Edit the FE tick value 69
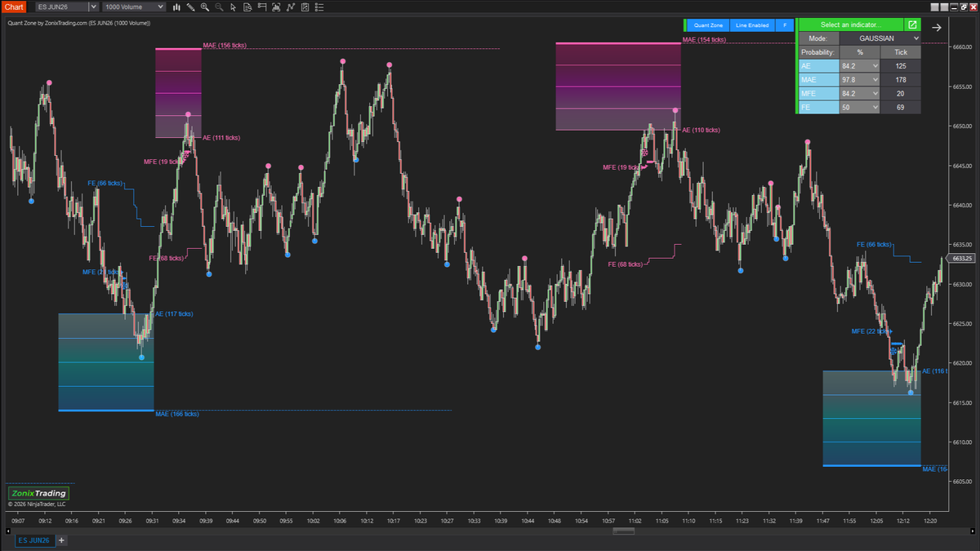 (902, 107)
